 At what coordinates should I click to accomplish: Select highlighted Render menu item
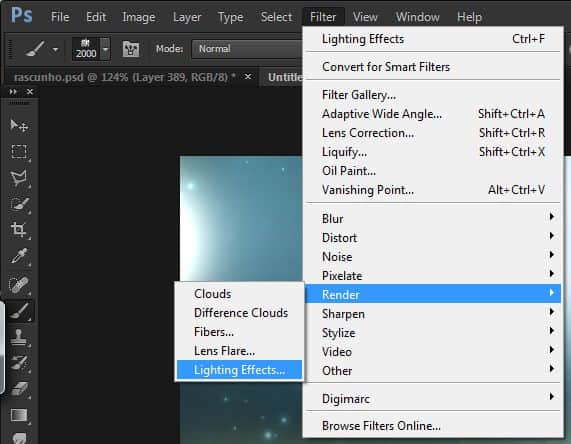tap(433, 294)
